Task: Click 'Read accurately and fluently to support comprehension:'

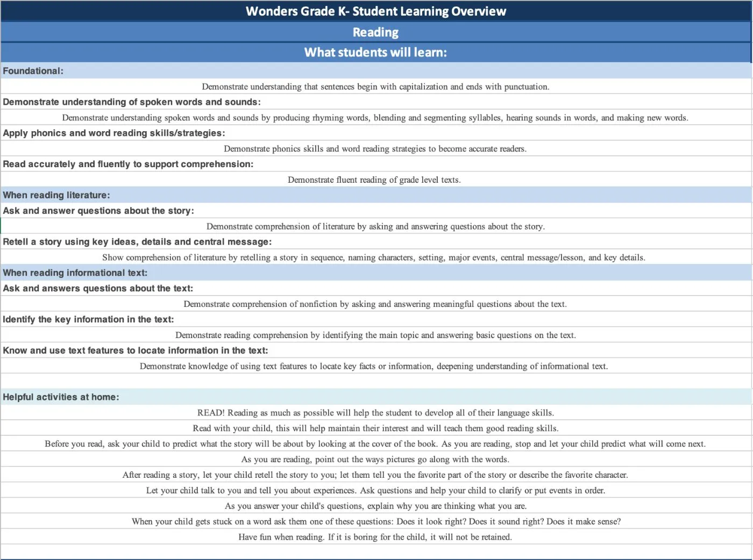Action: coord(376,164)
